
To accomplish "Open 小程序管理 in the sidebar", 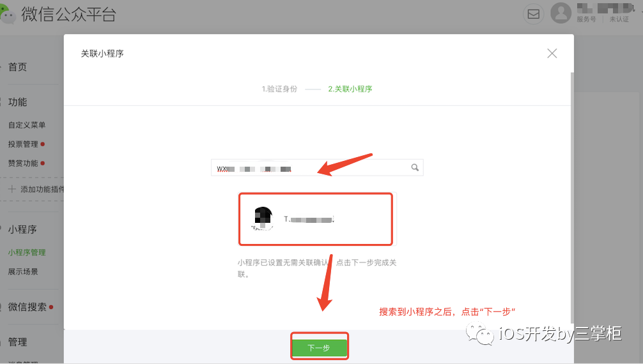I will click(x=27, y=252).
